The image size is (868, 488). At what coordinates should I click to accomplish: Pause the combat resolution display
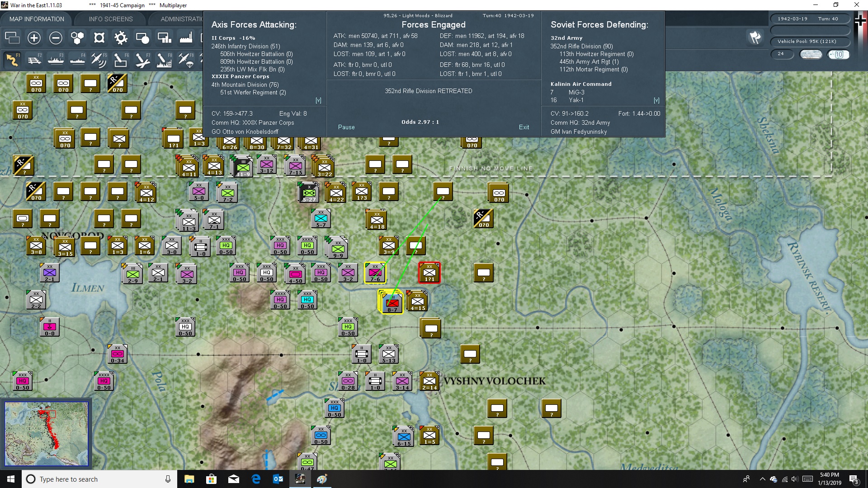pos(346,127)
